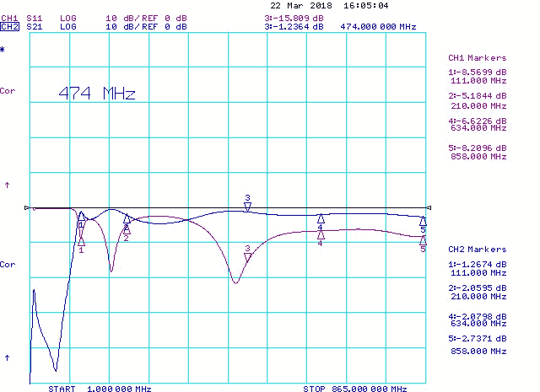The image size is (540, 392).
Task: Click CH1 scale '10 dB/ REF 0 dB'
Action: coord(146,19)
